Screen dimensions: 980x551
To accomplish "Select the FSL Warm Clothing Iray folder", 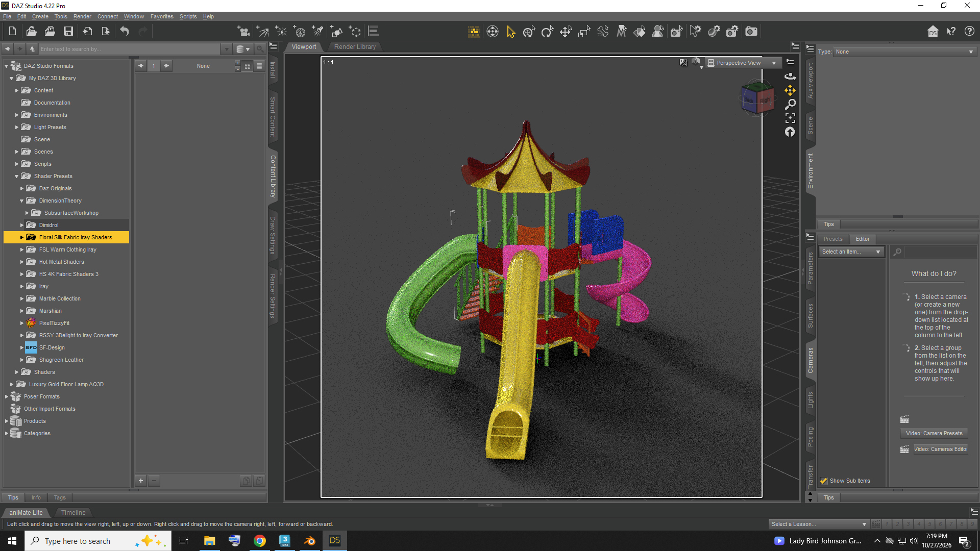I will [67, 250].
